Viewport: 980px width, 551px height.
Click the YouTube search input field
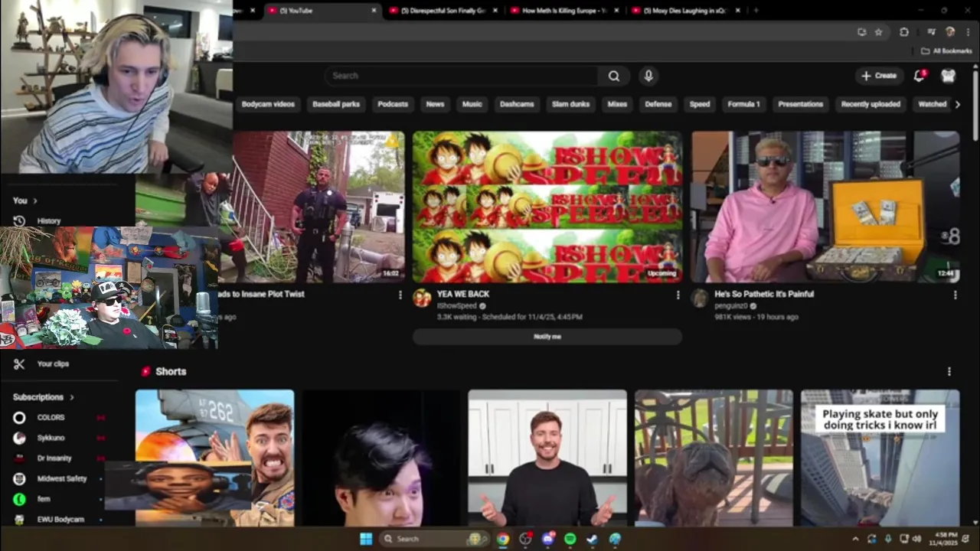462,76
